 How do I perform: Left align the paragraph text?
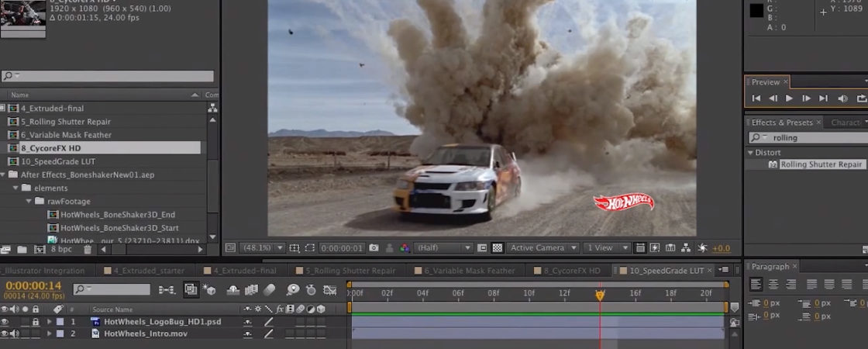[x=755, y=284]
